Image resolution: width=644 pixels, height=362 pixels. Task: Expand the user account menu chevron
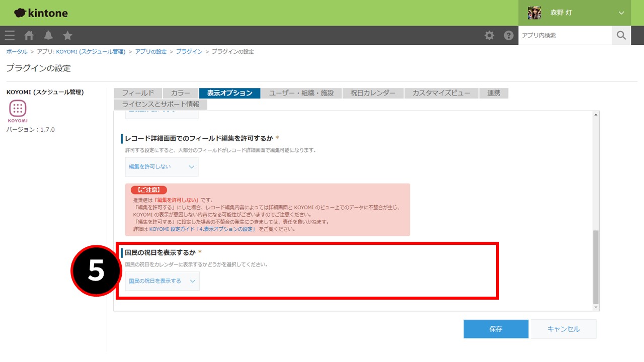(621, 13)
